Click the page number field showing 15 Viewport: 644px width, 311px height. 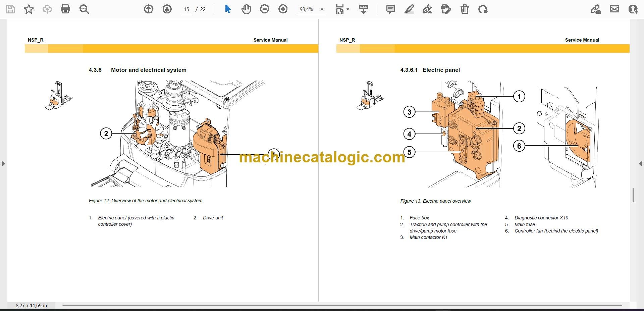(x=186, y=9)
